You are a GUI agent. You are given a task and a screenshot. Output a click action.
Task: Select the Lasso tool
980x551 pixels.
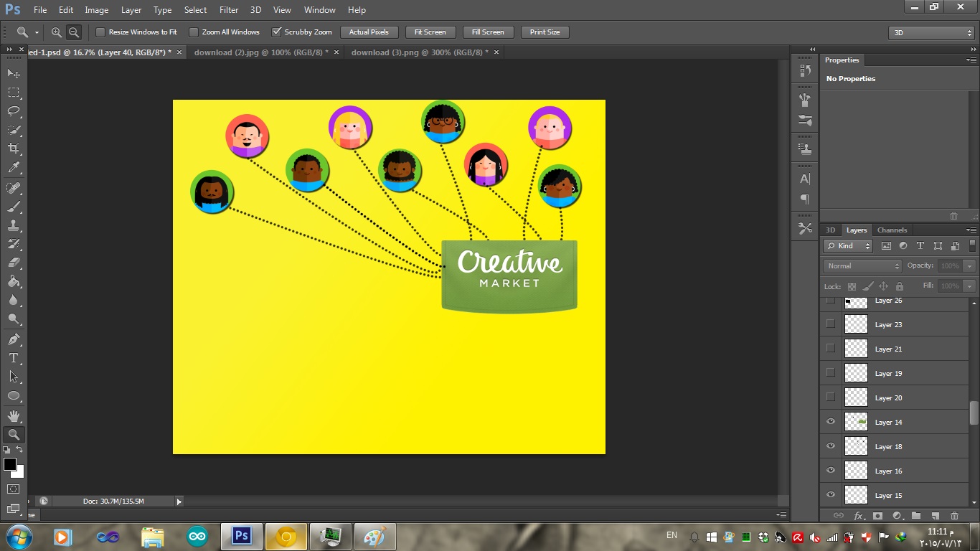coord(14,111)
